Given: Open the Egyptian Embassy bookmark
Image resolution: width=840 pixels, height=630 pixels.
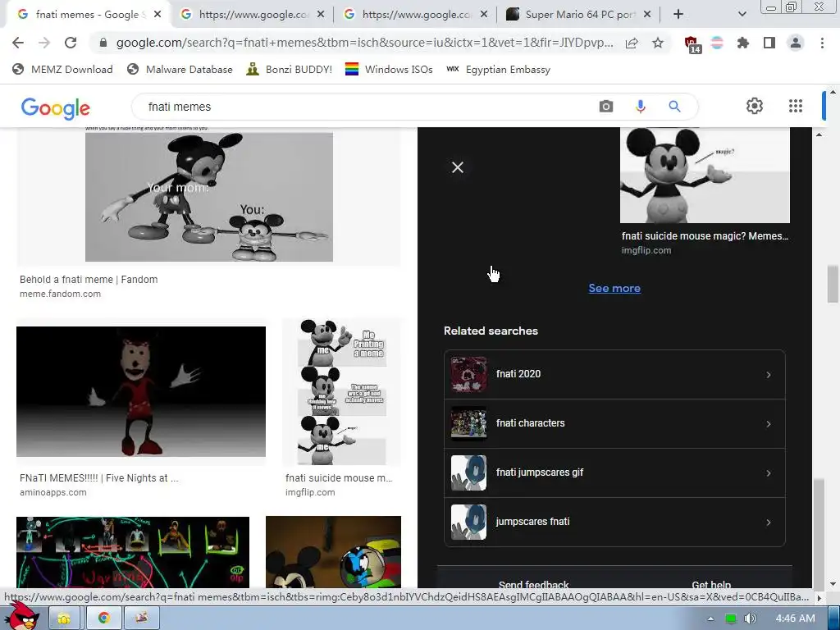Looking at the screenshot, I should click(498, 70).
